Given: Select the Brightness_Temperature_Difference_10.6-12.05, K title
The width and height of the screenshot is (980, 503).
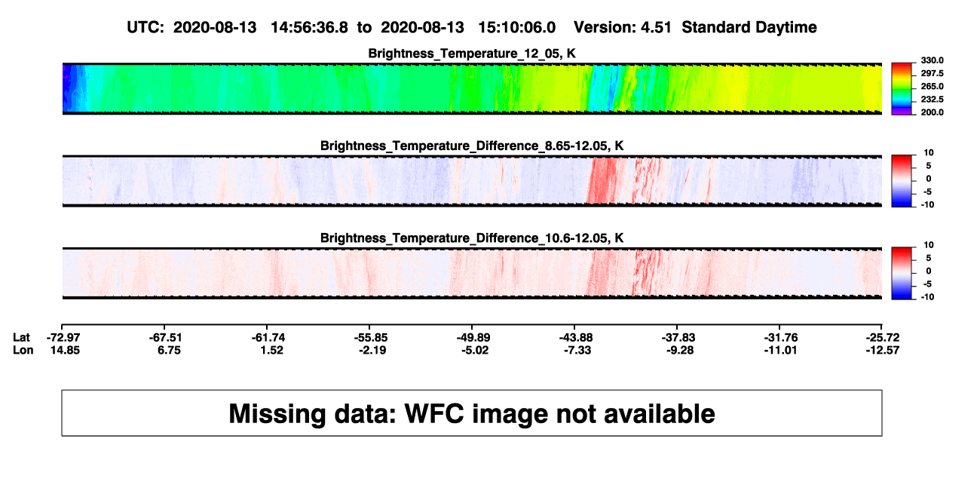Looking at the screenshot, I should tap(472, 238).
